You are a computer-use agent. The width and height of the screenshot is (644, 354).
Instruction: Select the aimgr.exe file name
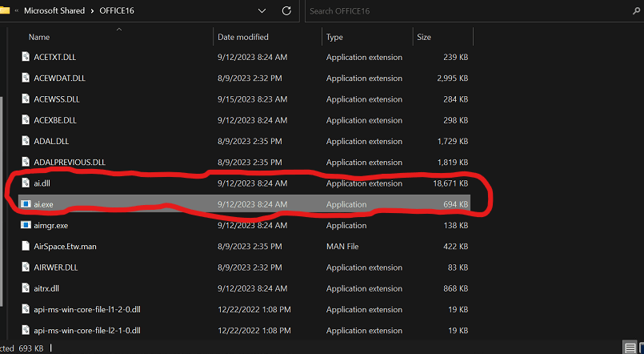coord(51,225)
